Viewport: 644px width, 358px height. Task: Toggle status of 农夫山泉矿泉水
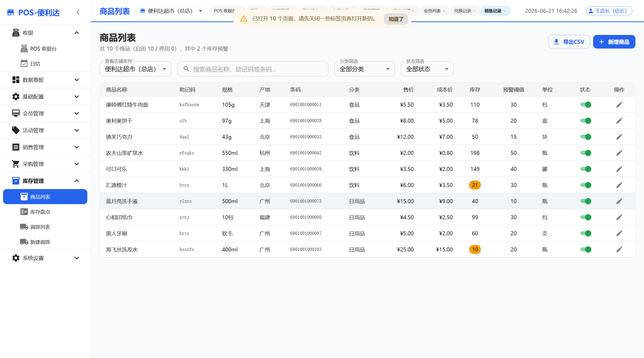pos(586,153)
